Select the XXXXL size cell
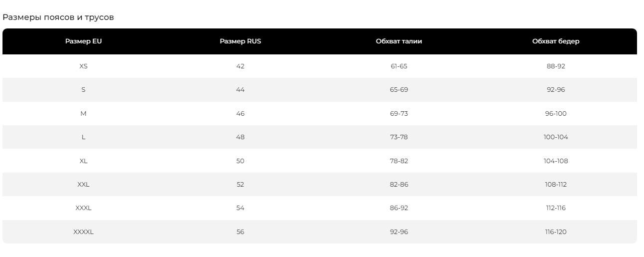 (83, 232)
